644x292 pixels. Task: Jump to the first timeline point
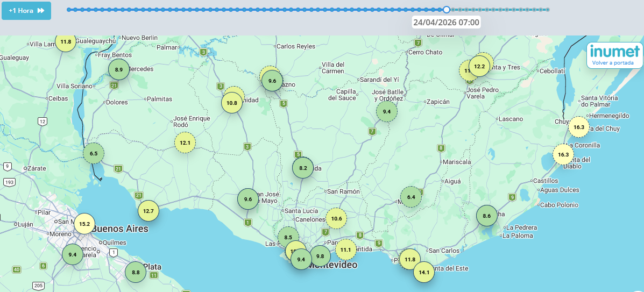tap(68, 10)
